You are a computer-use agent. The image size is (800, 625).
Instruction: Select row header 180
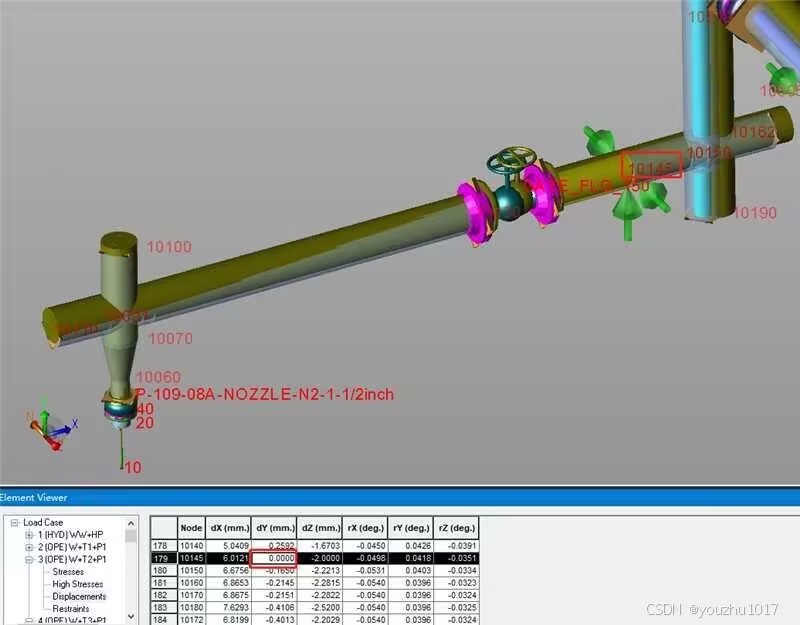[x=164, y=570]
